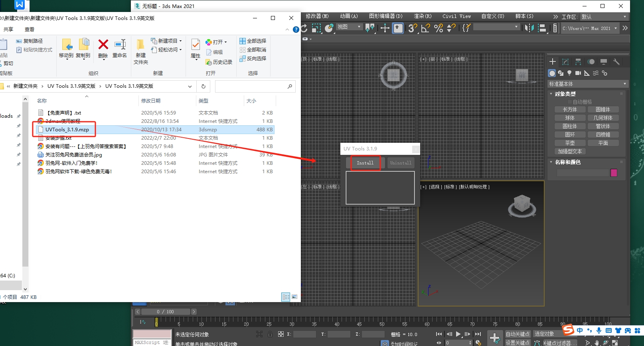The image size is (644, 346).
Task: Click the magenta object color swatch
Action: [x=614, y=173]
